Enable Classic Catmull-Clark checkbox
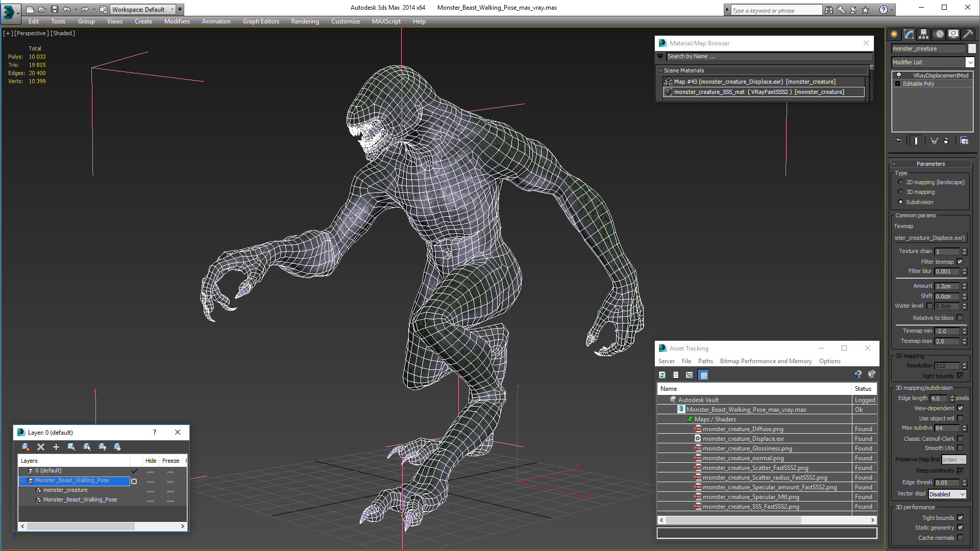Screen dimensions: 980x551 [x=960, y=439]
